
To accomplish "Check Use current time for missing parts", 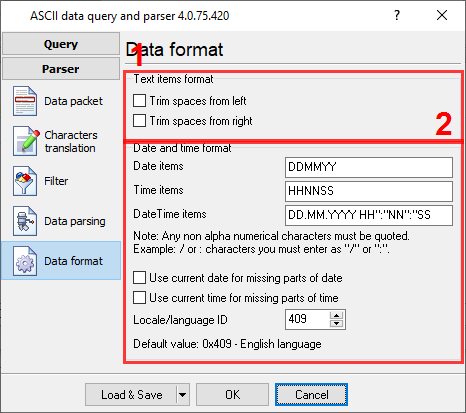I will click(139, 297).
